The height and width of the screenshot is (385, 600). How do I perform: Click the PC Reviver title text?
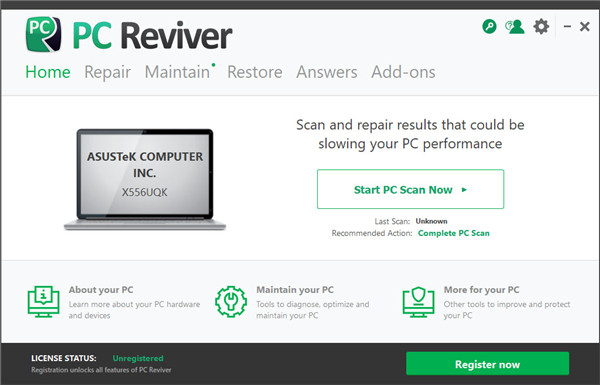pos(152,36)
